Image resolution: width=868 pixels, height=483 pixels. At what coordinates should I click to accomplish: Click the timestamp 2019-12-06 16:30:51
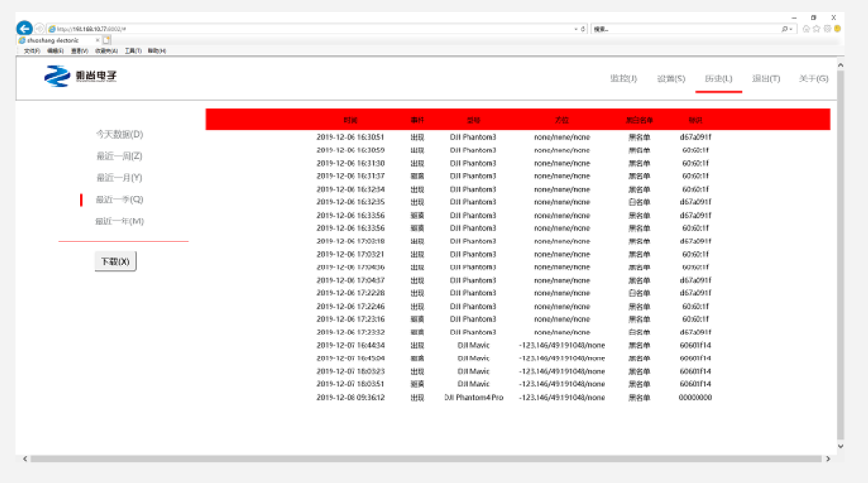(x=351, y=137)
